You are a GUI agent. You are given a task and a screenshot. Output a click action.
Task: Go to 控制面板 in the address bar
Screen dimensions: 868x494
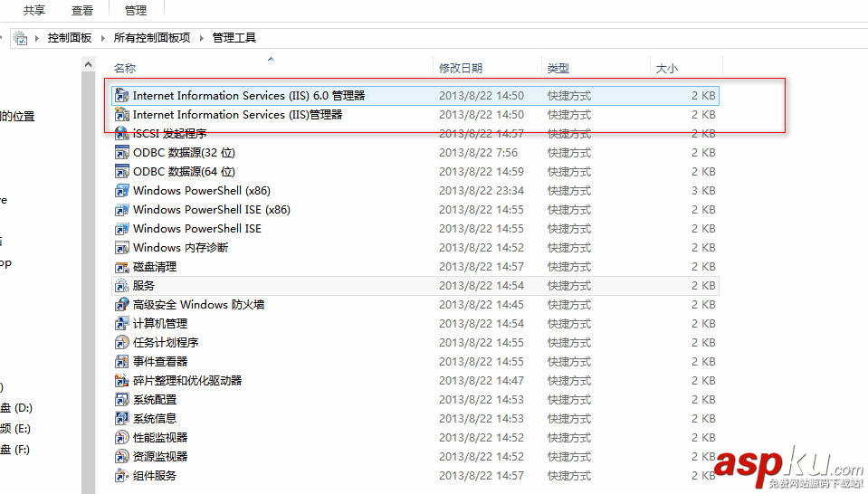(69, 38)
